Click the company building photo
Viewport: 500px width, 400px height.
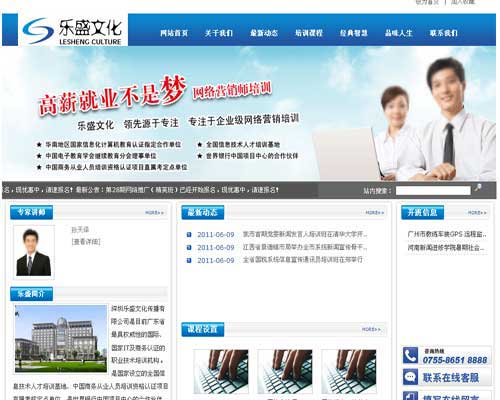pos(61,339)
